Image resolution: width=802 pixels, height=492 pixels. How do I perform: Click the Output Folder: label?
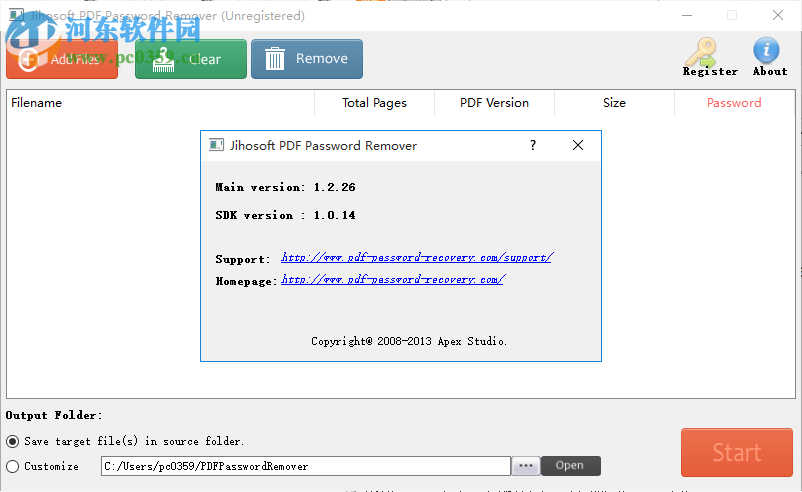pos(54,415)
